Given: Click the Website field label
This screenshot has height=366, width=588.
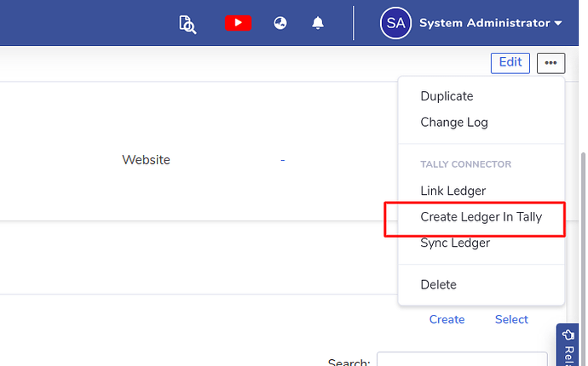Looking at the screenshot, I should (x=146, y=160).
